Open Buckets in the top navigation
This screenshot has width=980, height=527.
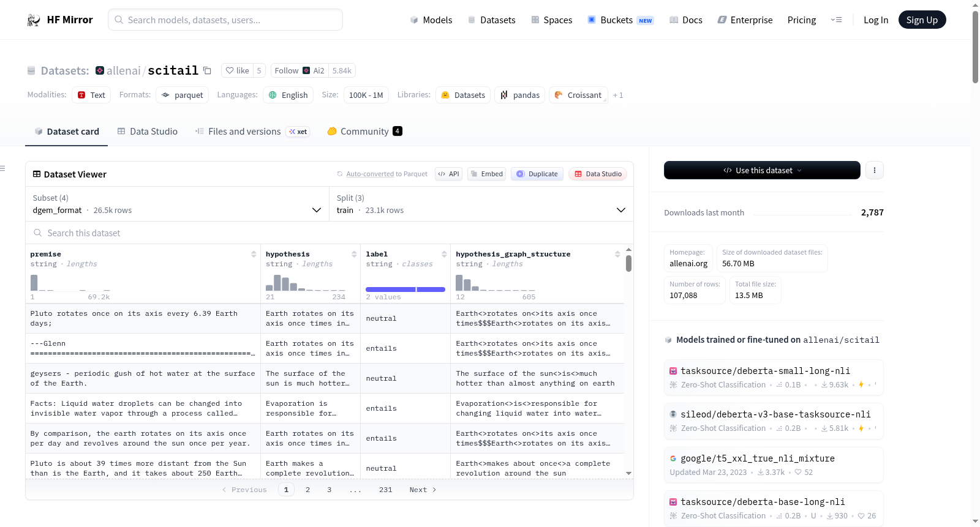tap(620, 20)
